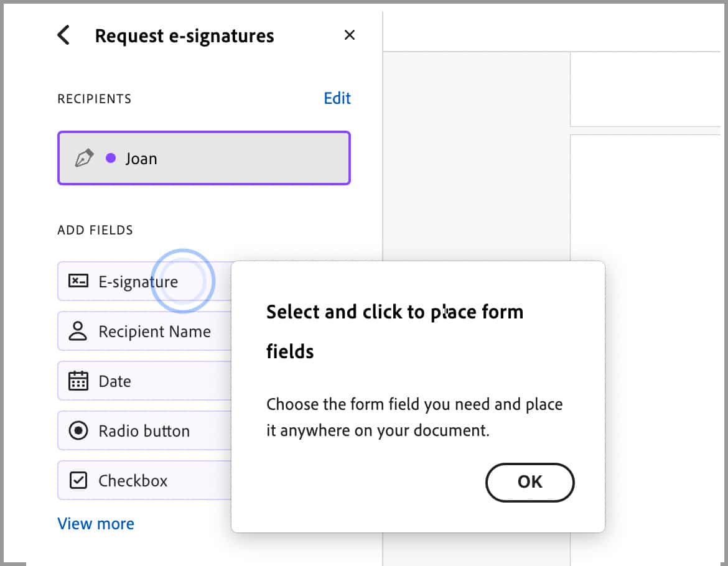The height and width of the screenshot is (566, 728).
Task: Click the pen signature icon beside Joan
Action: (85, 158)
